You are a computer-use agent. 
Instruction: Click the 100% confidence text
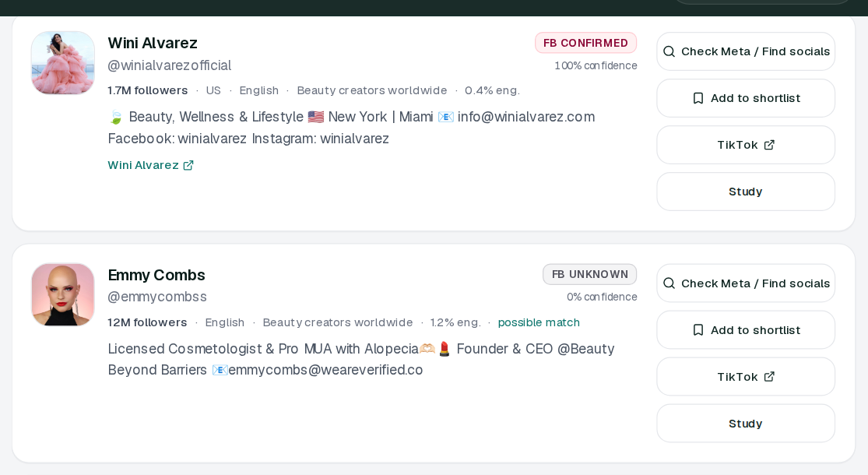[x=596, y=66]
